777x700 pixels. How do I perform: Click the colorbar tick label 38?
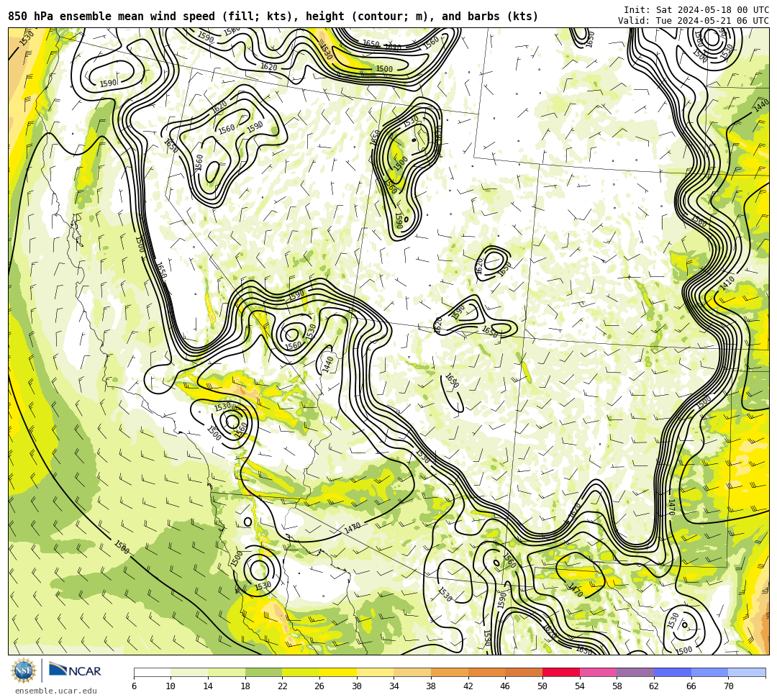tap(431, 686)
